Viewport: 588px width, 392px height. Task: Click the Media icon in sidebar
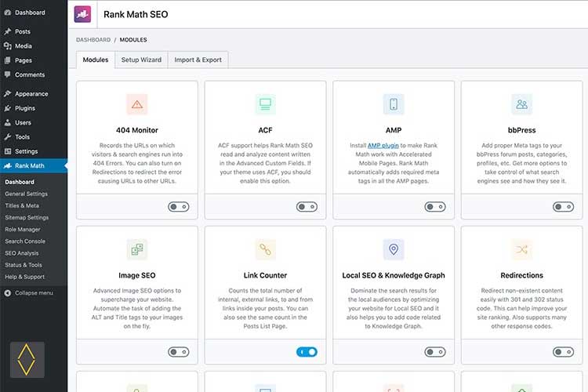tap(7, 45)
